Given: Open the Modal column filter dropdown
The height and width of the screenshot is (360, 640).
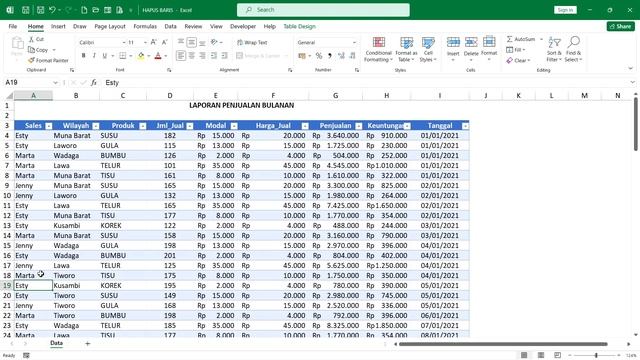Looking at the screenshot, I should 234,126.
